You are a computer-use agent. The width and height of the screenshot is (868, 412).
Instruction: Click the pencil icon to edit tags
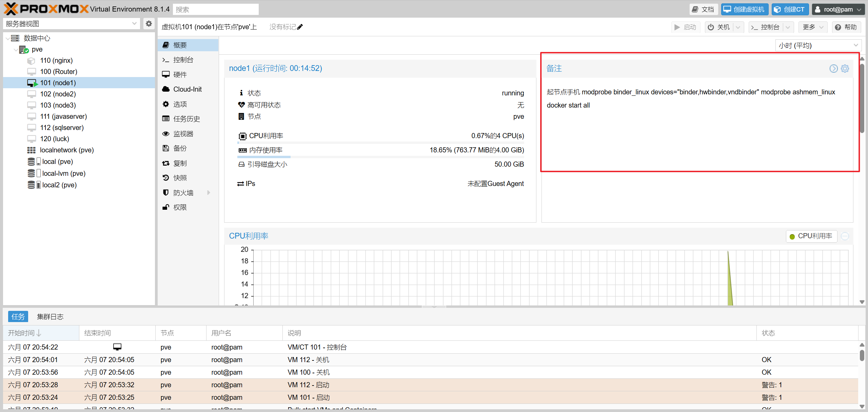(x=300, y=27)
